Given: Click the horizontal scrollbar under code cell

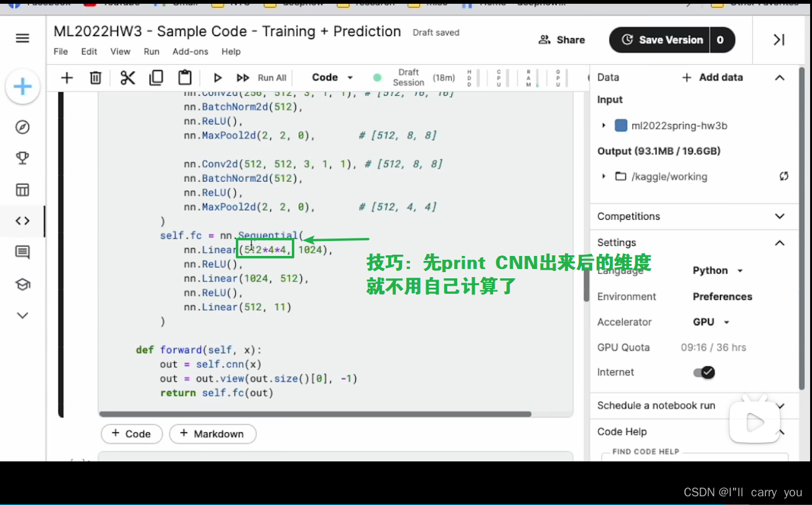Looking at the screenshot, I should (x=315, y=413).
